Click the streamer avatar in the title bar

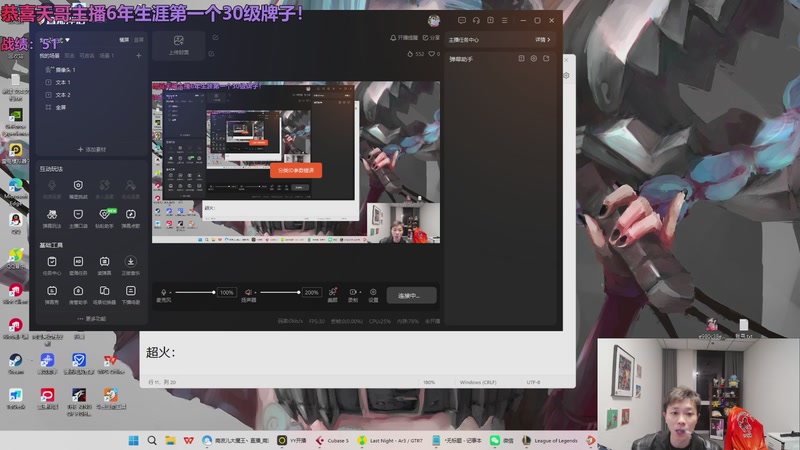(434, 20)
